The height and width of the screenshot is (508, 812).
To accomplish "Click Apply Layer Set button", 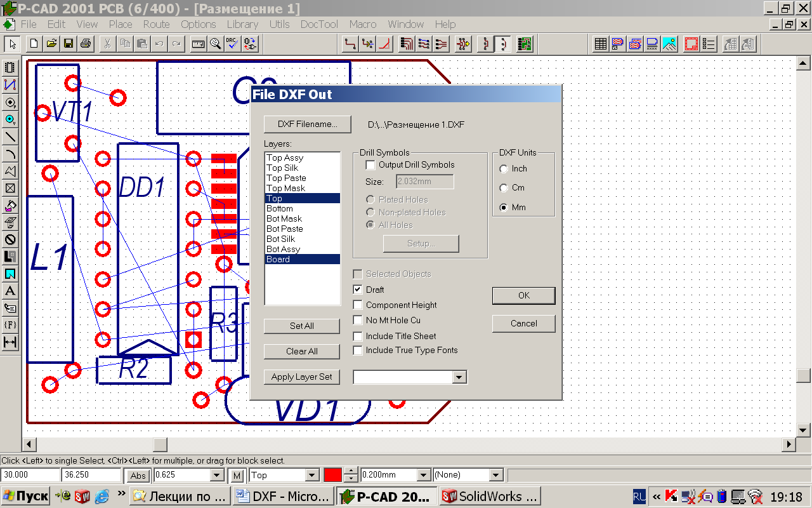I will 302,377.
